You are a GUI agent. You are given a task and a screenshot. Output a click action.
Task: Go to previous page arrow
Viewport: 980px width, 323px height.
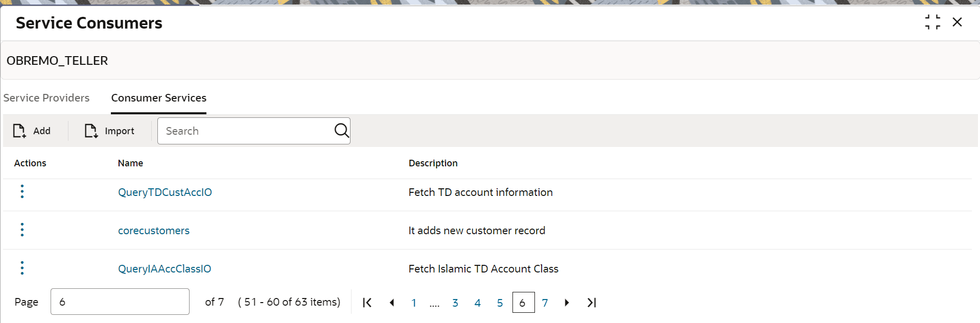[392, 303]
